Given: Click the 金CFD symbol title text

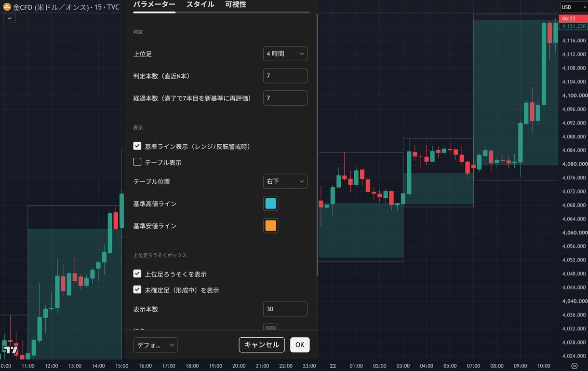Looking at the screenshot, I should coord(66,7).
